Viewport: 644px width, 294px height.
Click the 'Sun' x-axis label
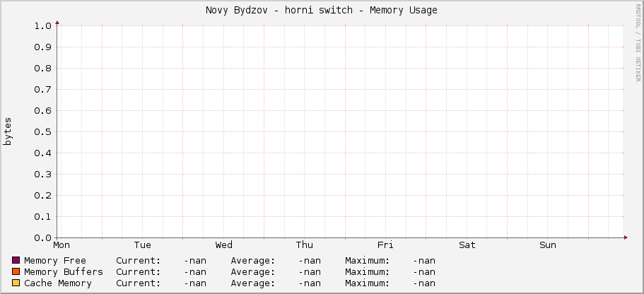click(x=548, y=245)
